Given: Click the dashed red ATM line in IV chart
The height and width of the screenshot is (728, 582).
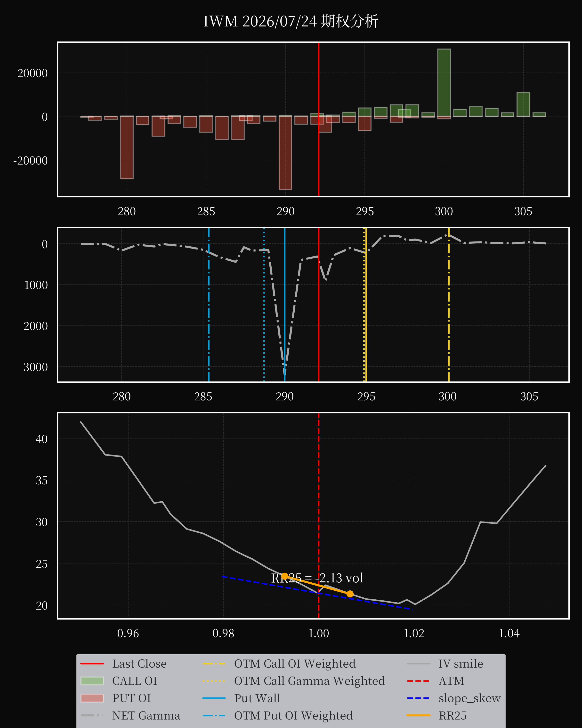Looking at the screenshot, I should coord(318,516).
